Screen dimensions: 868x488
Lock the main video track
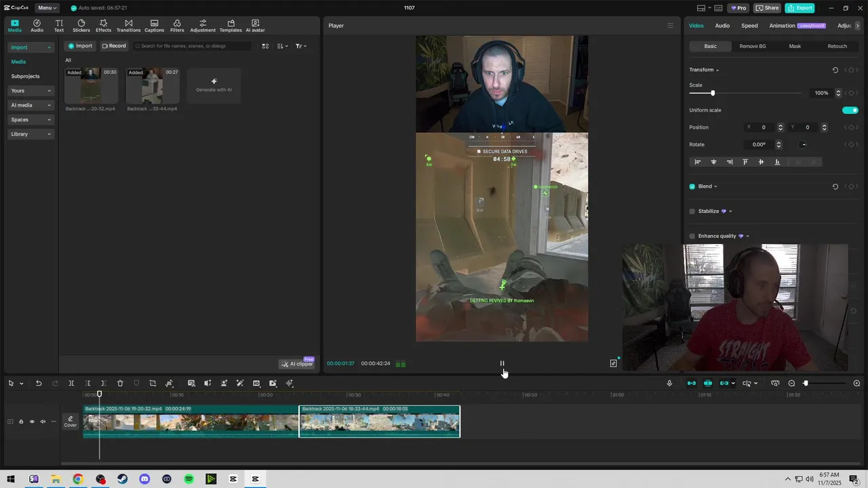(x=21, y=422)
